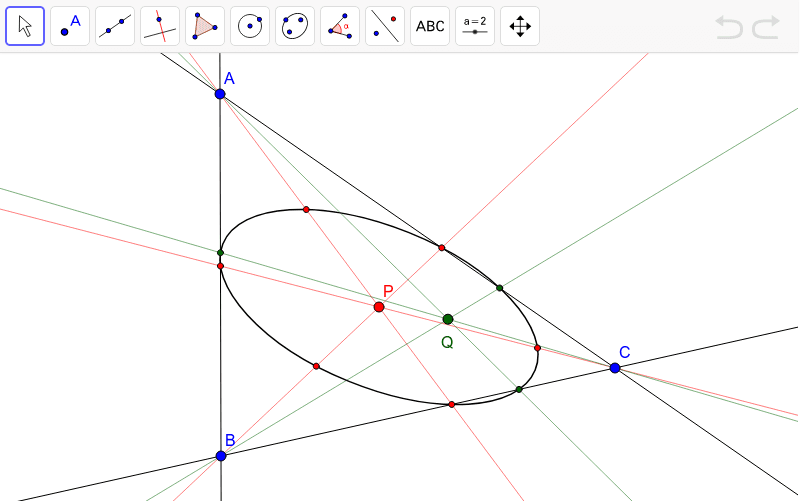800x503 pixels.
Task: Click red point on ellipse nearest point C
Action: pos(537,348)
